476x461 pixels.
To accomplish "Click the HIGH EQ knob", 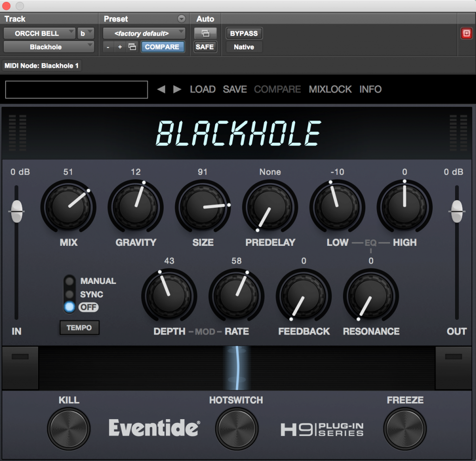I will coord(405,208).
